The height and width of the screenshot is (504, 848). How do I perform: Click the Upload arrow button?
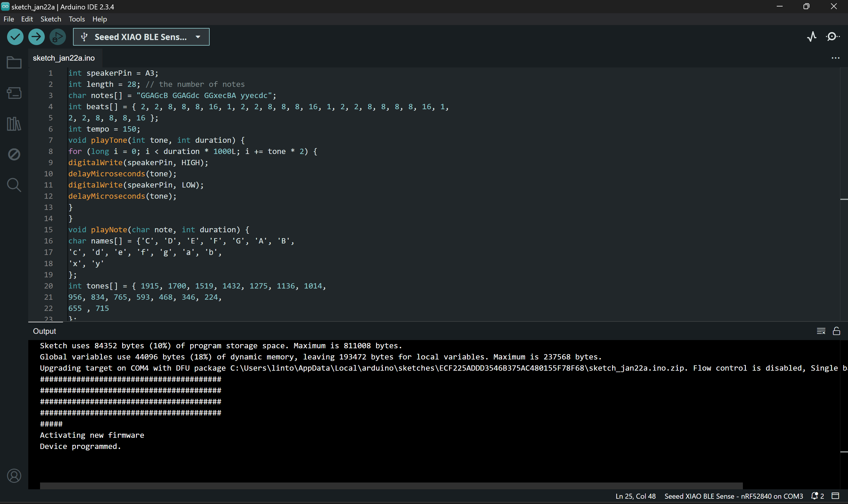click(36, 37)
